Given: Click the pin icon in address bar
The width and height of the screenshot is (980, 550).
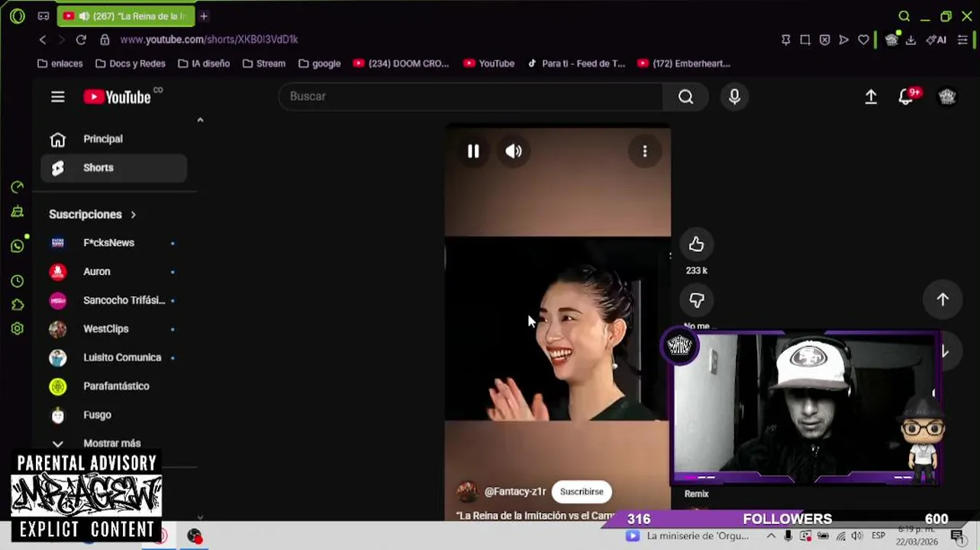Looking at the screenshot, I should (785, 40).
